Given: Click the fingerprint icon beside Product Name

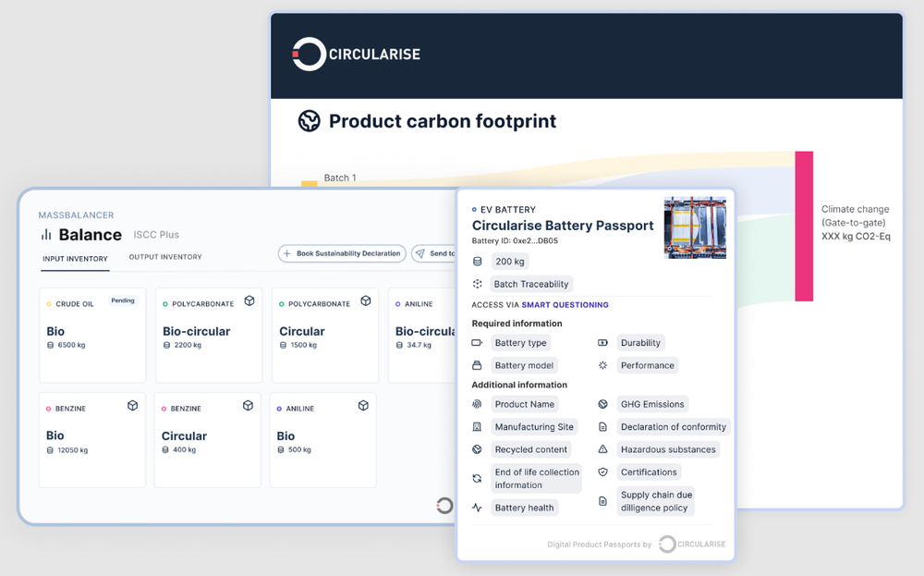Looking at the screenshot, I should coord(478,404).
